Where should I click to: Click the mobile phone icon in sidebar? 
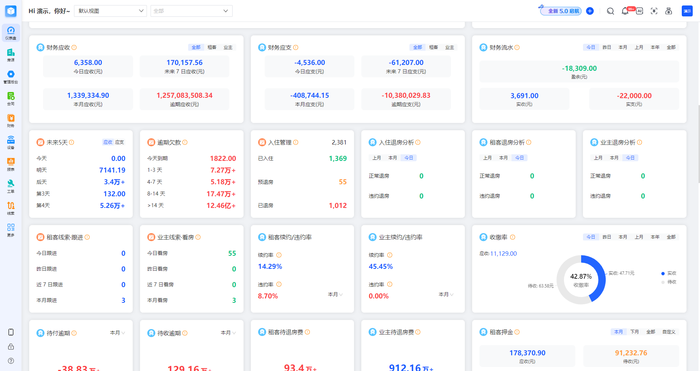tap(11, 332)
